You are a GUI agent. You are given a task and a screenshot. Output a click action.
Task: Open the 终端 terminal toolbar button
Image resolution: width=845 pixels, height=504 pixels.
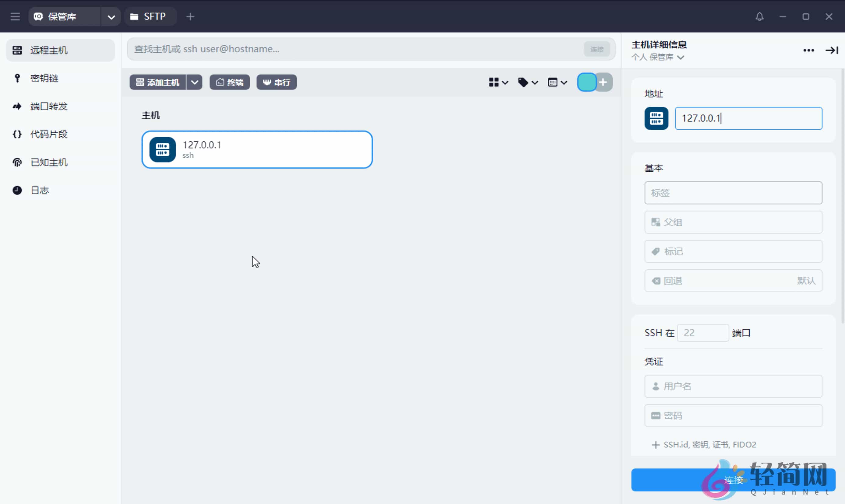pyautogui.click(x=229, y=82)
